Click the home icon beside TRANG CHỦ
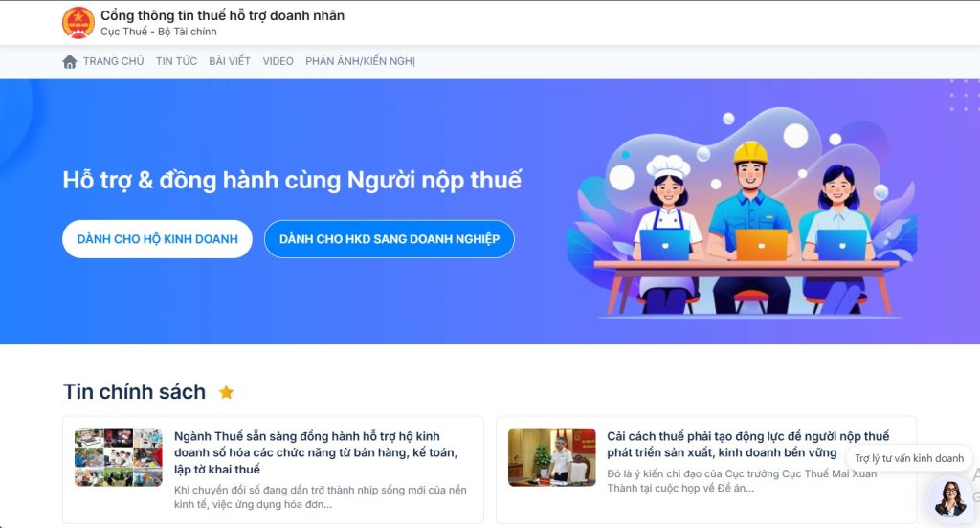The width and height of the screenshot is (980, 528). click(x=69, y=61)
